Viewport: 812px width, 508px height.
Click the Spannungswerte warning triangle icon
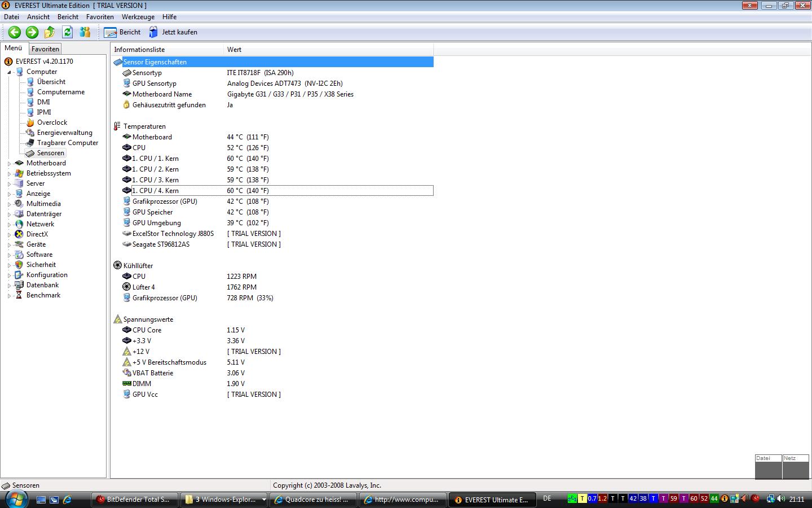pyautogui.click(x=117, y=319)
